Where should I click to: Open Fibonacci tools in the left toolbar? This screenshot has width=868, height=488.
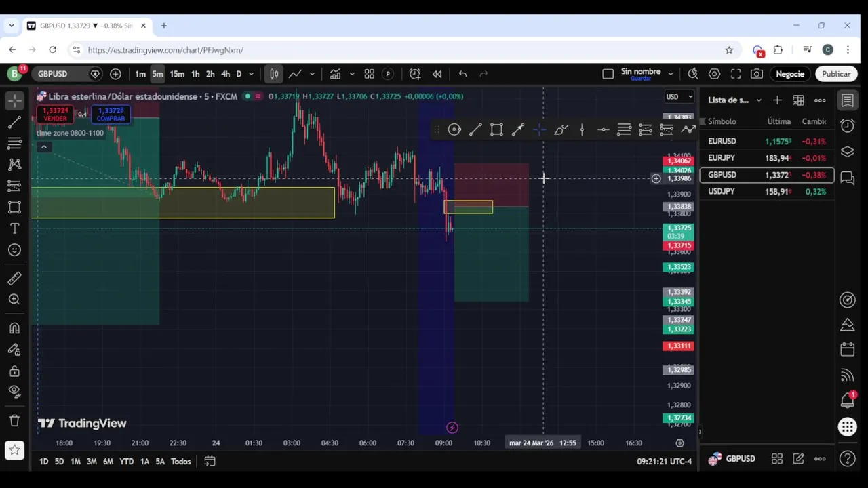coord(14,143)
